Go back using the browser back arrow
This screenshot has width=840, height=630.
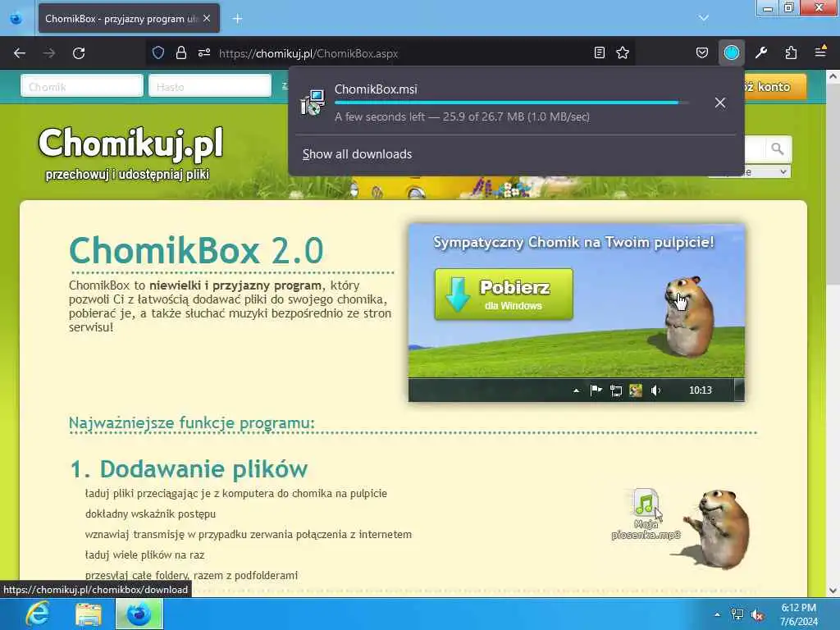click(20, 53)
